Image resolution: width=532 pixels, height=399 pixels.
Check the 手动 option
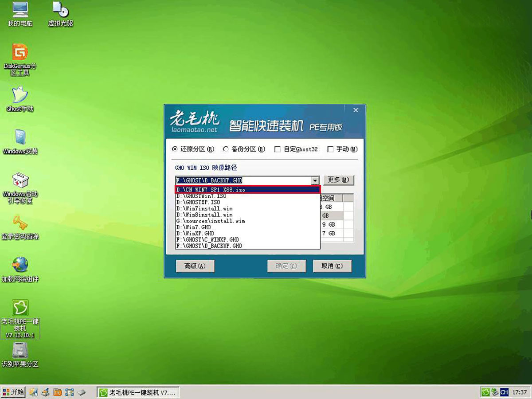pos(330,149)
